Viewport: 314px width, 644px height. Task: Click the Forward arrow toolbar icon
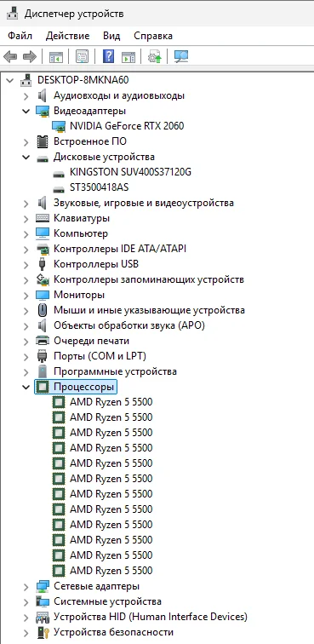pyautogui.click(x=30, y=57)
